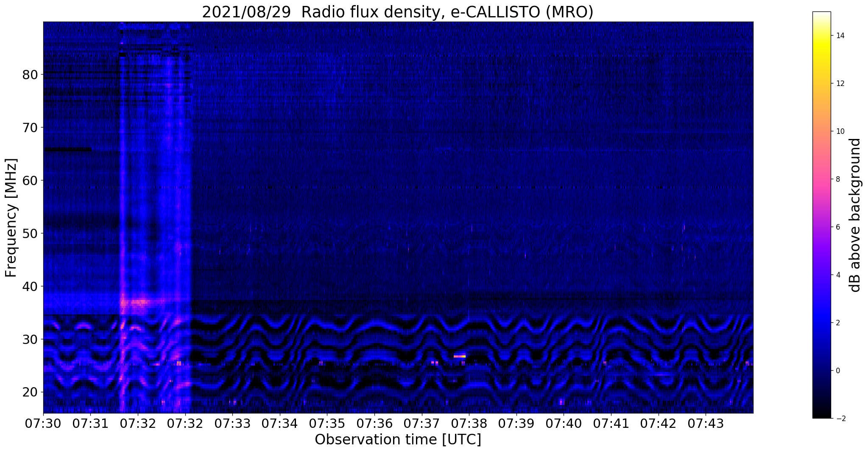The image size is (868, 452).
Task: Click the colorbar tick label 12
Action: coord(840,83)
